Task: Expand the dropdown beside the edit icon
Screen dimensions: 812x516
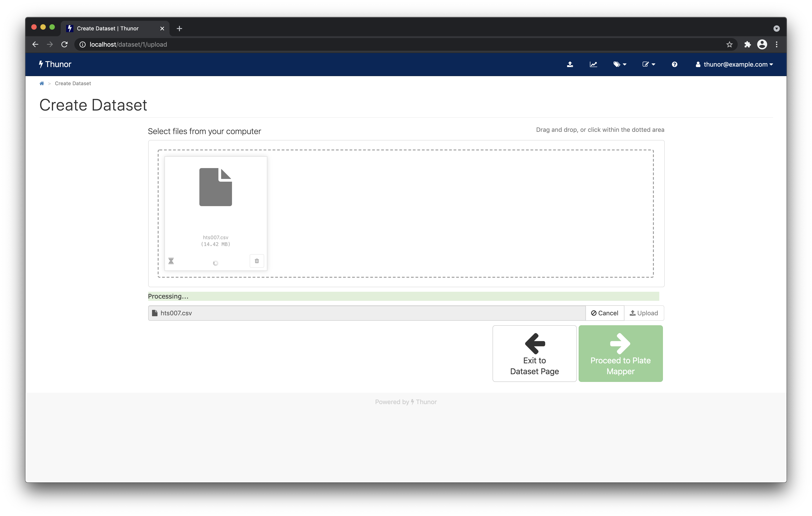Action: tap(653, 64)
